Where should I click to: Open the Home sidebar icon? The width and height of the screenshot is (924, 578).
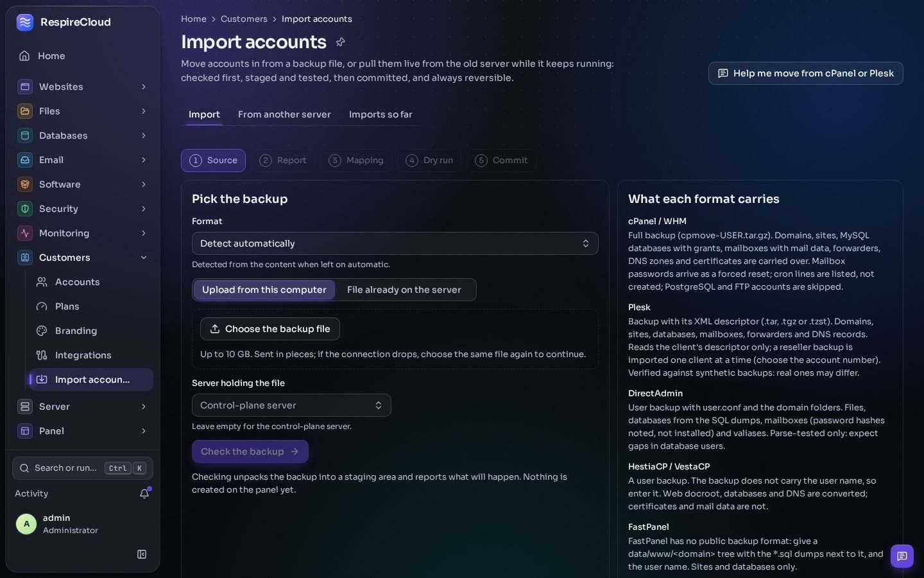pos(24,56)
